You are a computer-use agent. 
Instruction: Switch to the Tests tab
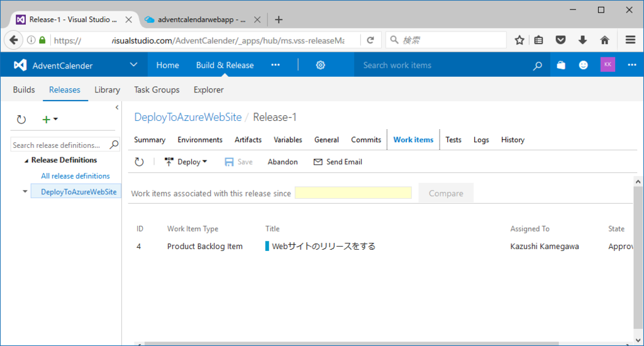453,140
